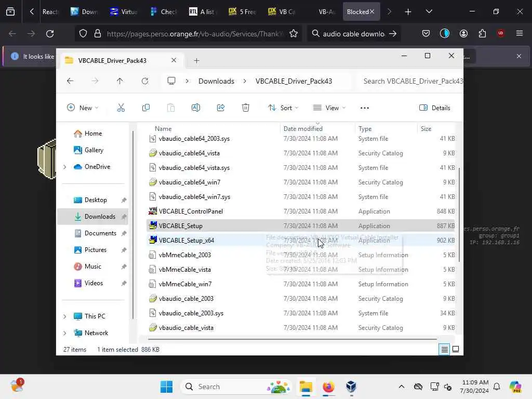Select the VBCABLE_Setup_x64 application file
This screenshot has width=532, height=399.
point(301,240)
